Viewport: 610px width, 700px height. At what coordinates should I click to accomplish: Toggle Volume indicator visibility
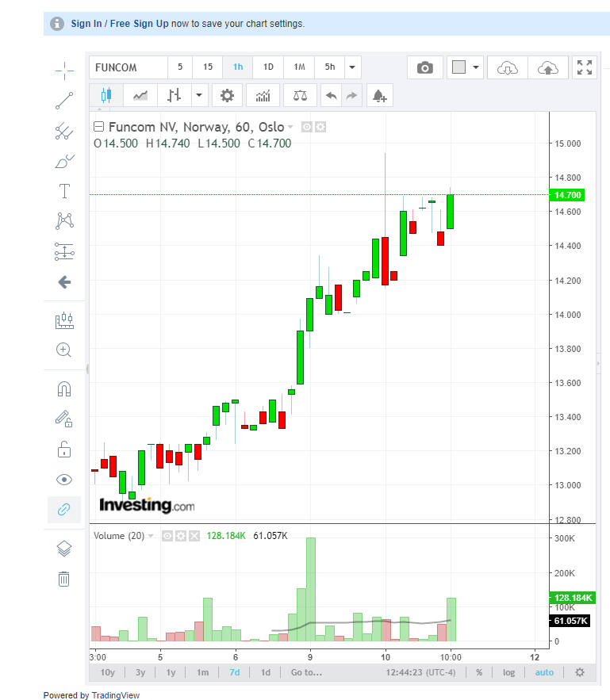click(167, 536)
